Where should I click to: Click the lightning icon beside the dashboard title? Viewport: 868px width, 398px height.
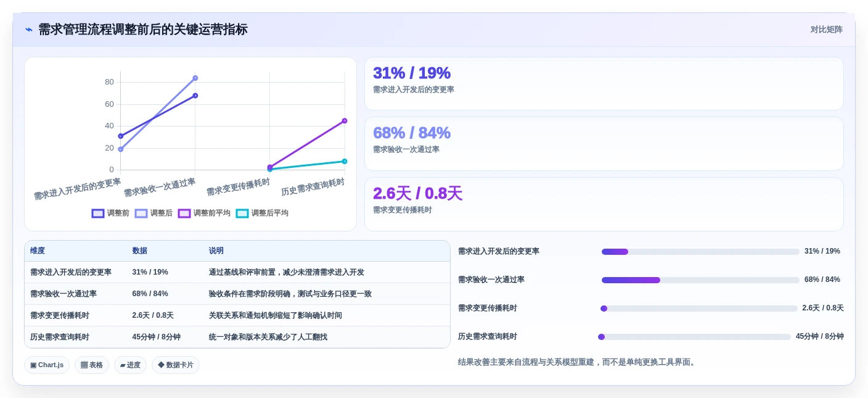29,30
